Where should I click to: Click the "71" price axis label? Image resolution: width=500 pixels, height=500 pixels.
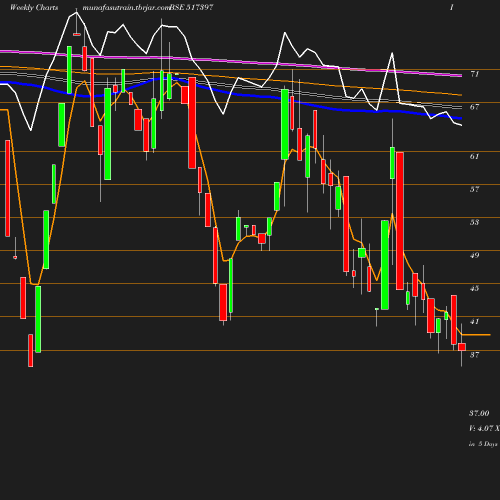point(475,74)
